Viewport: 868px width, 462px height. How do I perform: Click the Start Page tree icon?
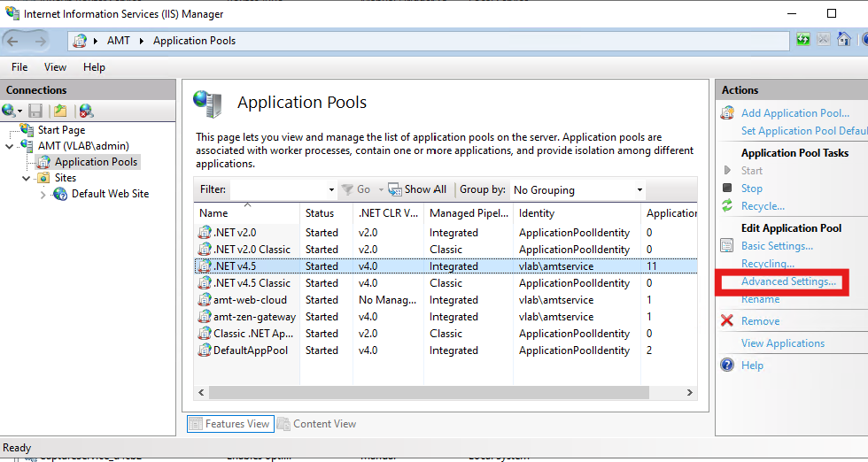coord(27,129)
